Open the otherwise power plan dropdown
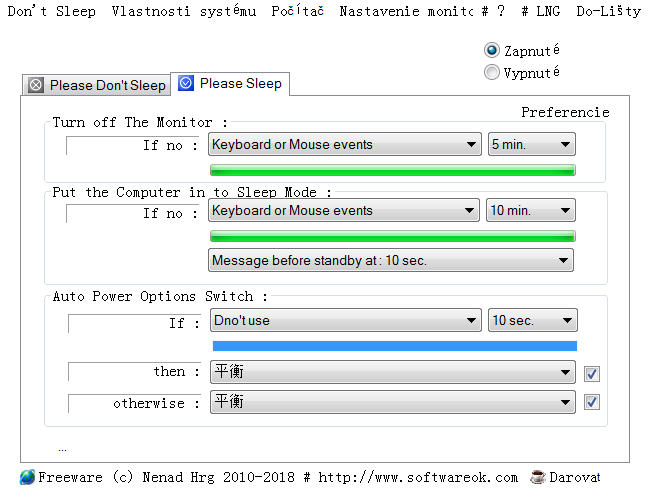This screenshot has width=649, height=503. click(392, 402)
